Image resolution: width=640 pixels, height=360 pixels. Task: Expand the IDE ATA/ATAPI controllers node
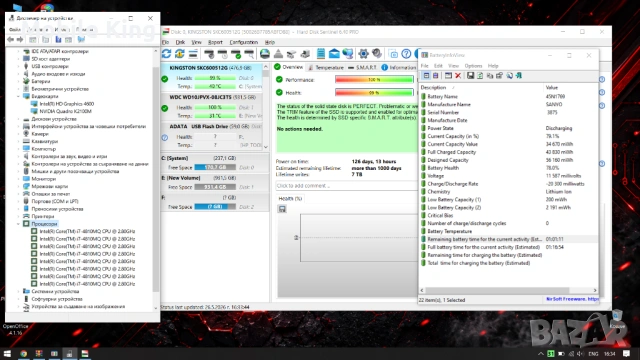(18, 51)
